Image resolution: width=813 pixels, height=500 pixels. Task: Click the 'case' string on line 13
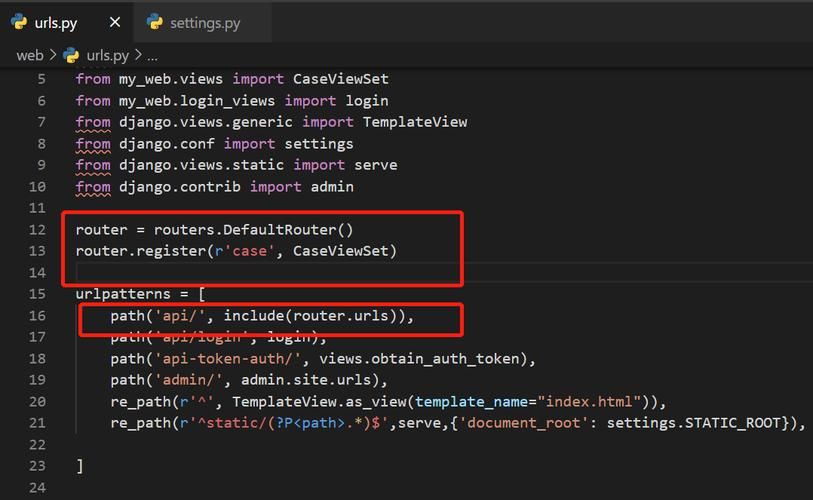coord(249,251)
